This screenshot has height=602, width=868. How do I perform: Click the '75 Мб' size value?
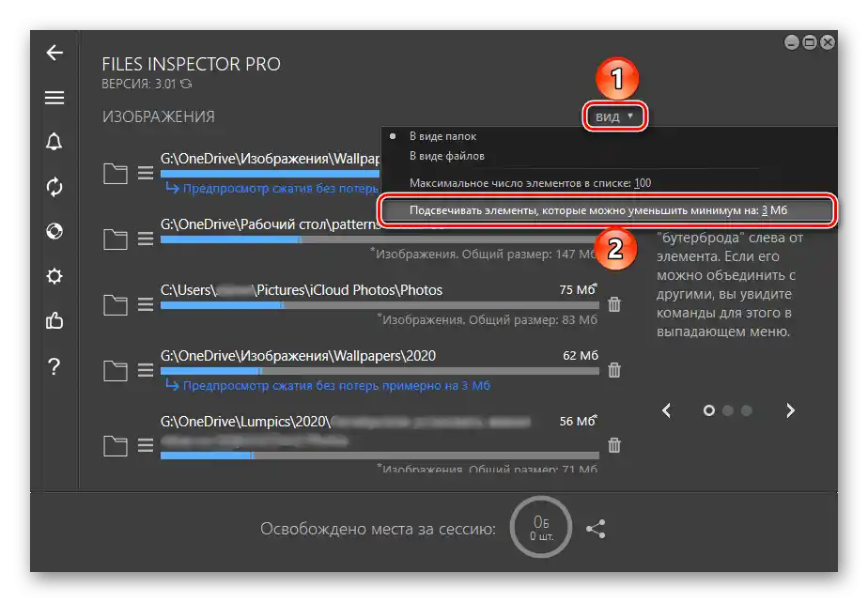click(x=578, y=289)
